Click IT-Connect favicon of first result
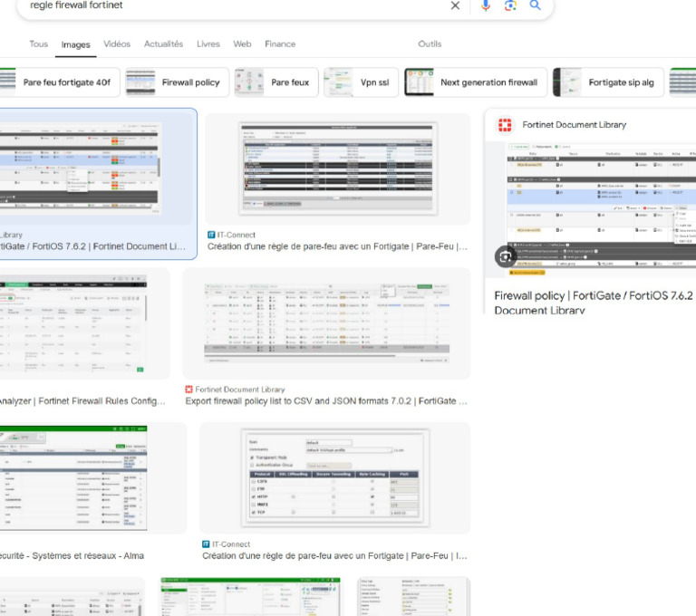The image size is (696, 616). 211,235
